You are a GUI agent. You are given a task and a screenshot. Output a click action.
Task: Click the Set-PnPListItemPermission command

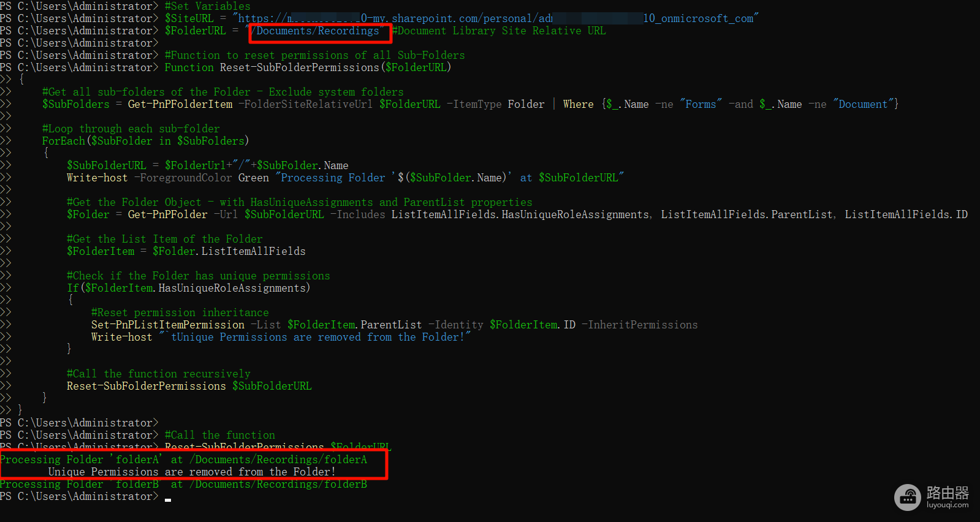(168, 325)
